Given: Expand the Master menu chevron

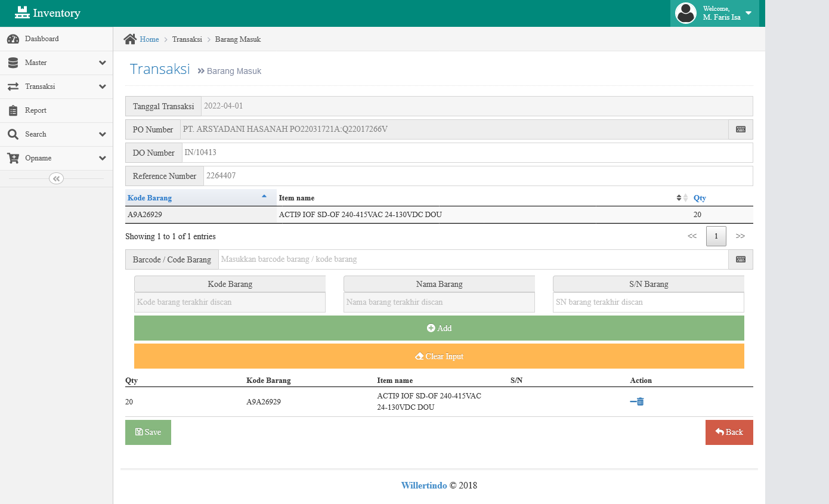Looking at the screenshot, I should click(103, 63).
